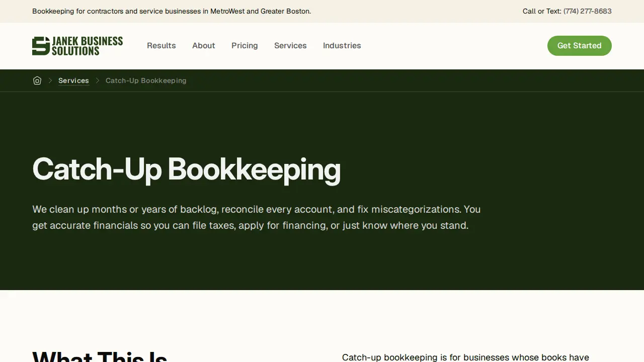Open the About page
The image size is (644, 362).
pos(204,46)
